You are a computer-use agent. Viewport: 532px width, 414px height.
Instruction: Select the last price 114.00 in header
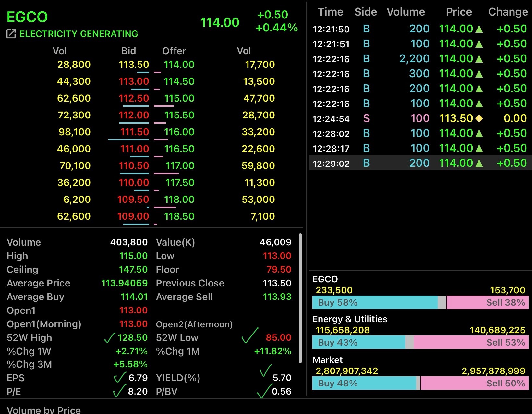(220, 23)
